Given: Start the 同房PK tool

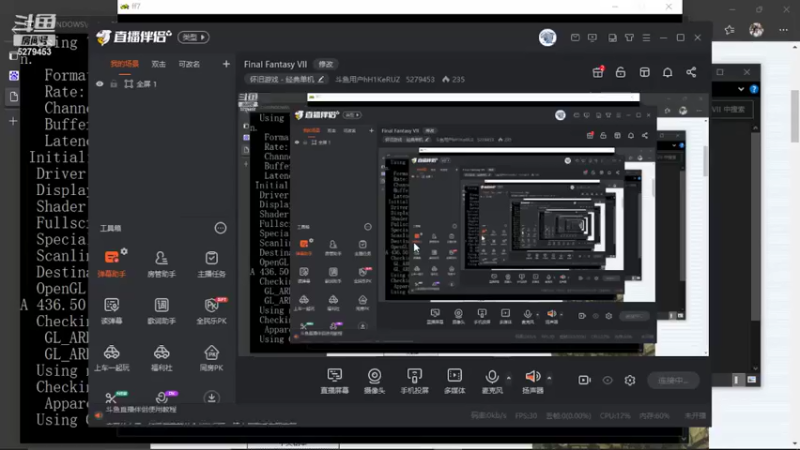Looking at the screenshot, I should coord(211,358).
